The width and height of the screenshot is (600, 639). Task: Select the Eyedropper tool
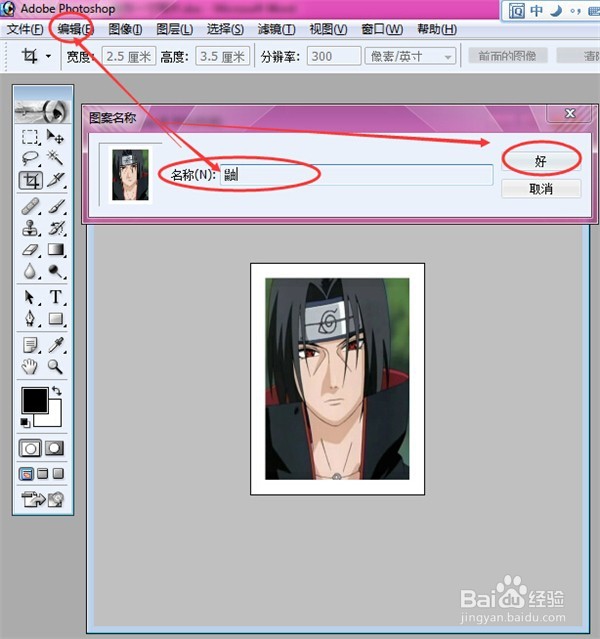tap(56, 345)
